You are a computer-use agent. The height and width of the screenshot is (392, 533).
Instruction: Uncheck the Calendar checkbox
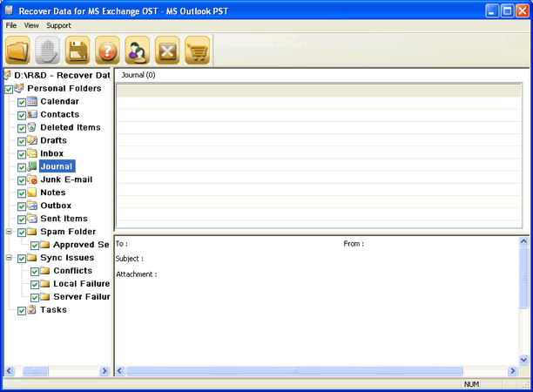tap(22, 102)
